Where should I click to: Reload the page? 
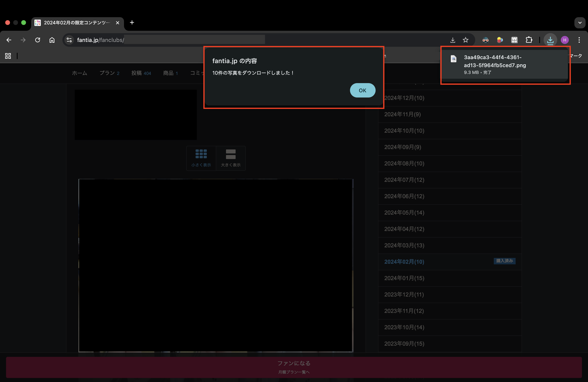pos(38,40)
